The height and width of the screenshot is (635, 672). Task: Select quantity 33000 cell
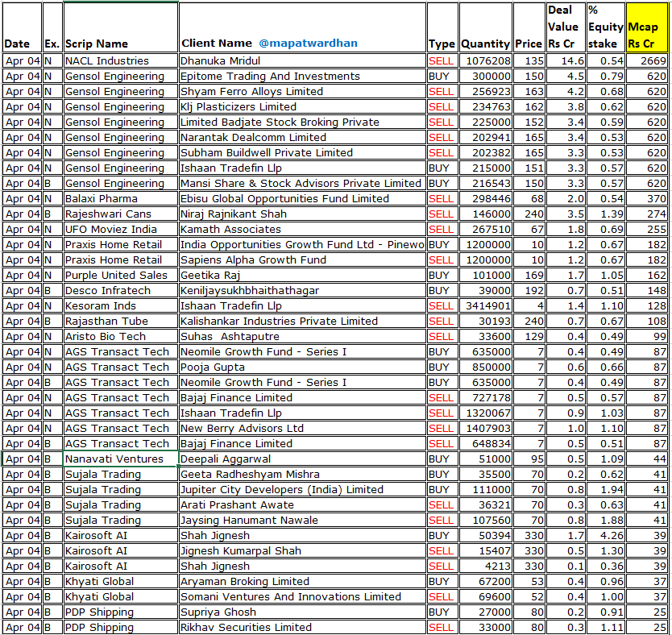pyautogui.click(x=486, y=627)
